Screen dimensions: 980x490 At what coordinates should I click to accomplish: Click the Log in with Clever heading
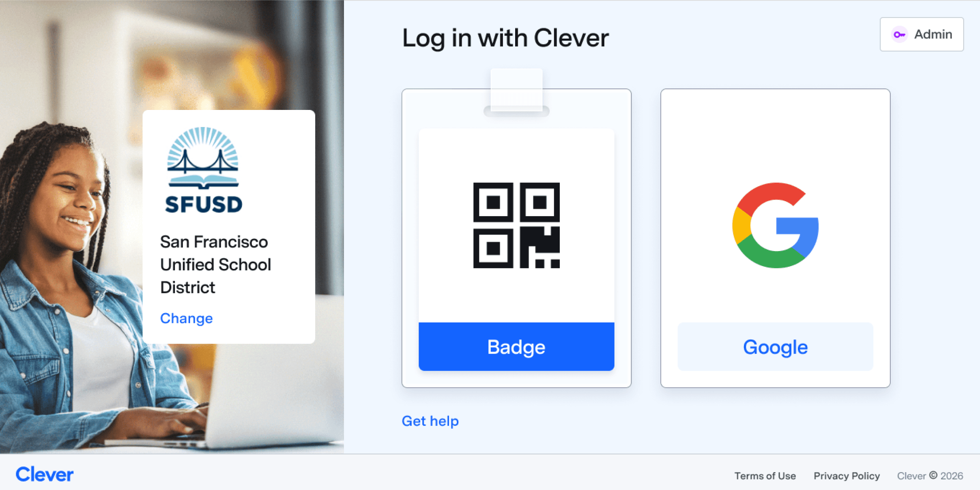(x=505, y=39)
